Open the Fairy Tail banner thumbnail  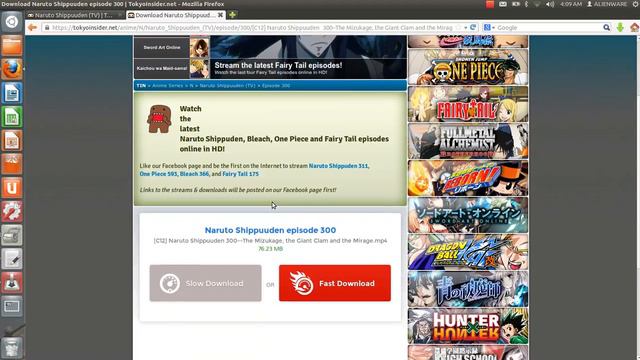468,104
